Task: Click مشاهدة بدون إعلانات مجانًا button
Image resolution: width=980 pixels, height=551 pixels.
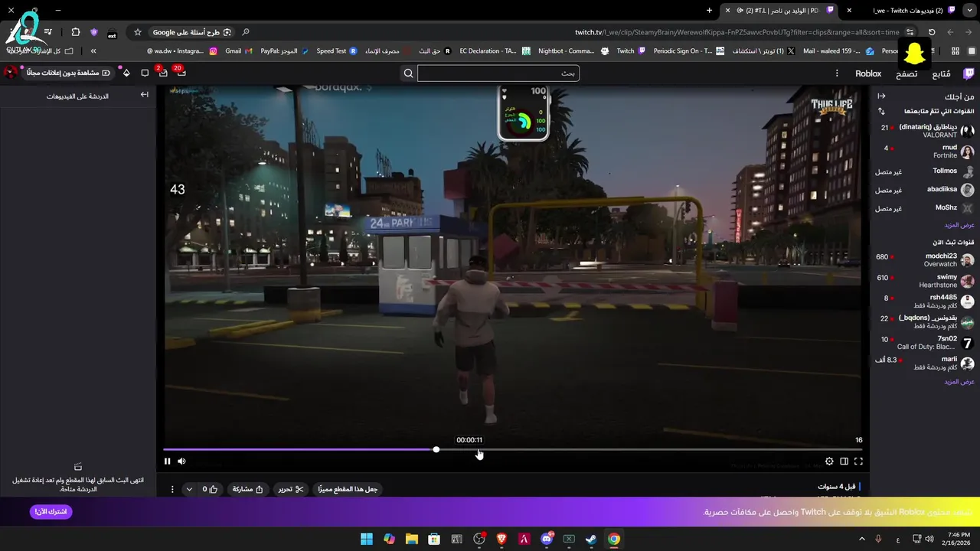Action: click(x=69, y=73)
